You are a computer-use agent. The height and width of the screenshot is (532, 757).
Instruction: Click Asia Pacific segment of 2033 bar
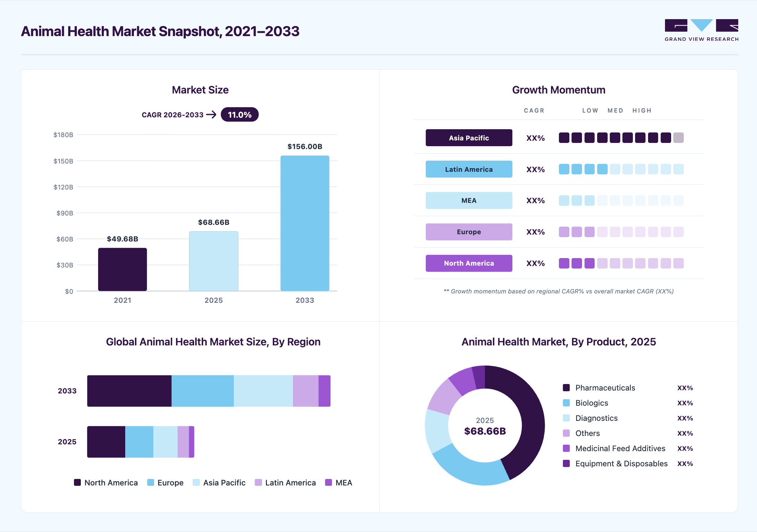point(263,391)
